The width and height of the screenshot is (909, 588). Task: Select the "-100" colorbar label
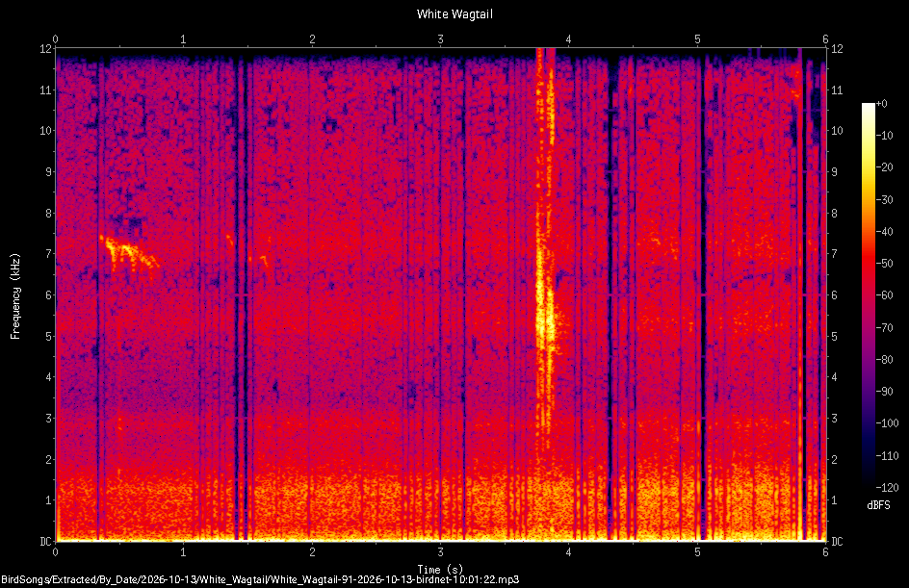tap(888, 423)
